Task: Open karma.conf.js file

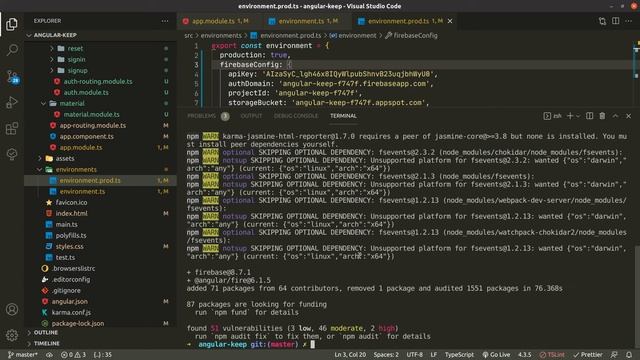Action: (x=100, y=313)
